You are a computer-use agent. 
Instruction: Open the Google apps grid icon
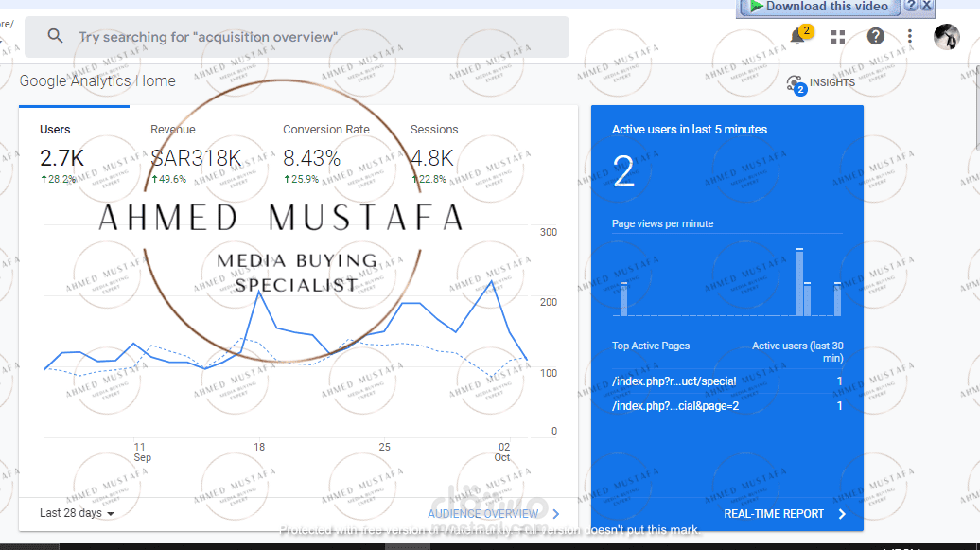pyautogui.click(x=838, y=37)
